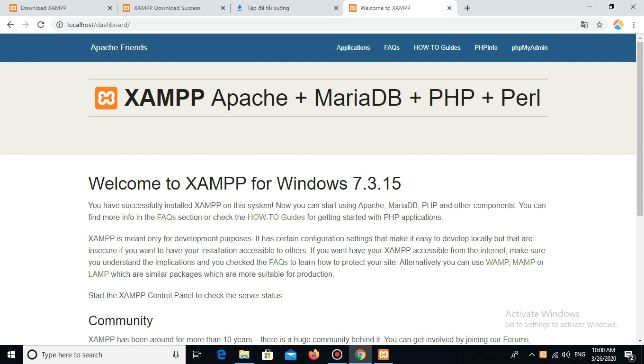Image resolution: width=644 pixels, height=364 pixels.
Task: Click the page's vertical scrollbar thumb
Action: click(x=640, y=128)
